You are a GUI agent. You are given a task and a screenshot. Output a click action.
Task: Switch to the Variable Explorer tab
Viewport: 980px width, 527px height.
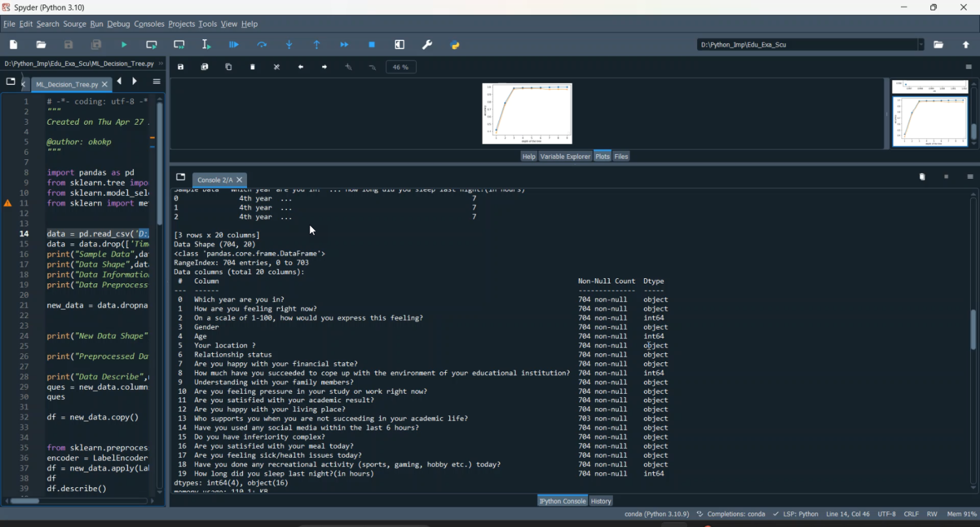[565, 157]
